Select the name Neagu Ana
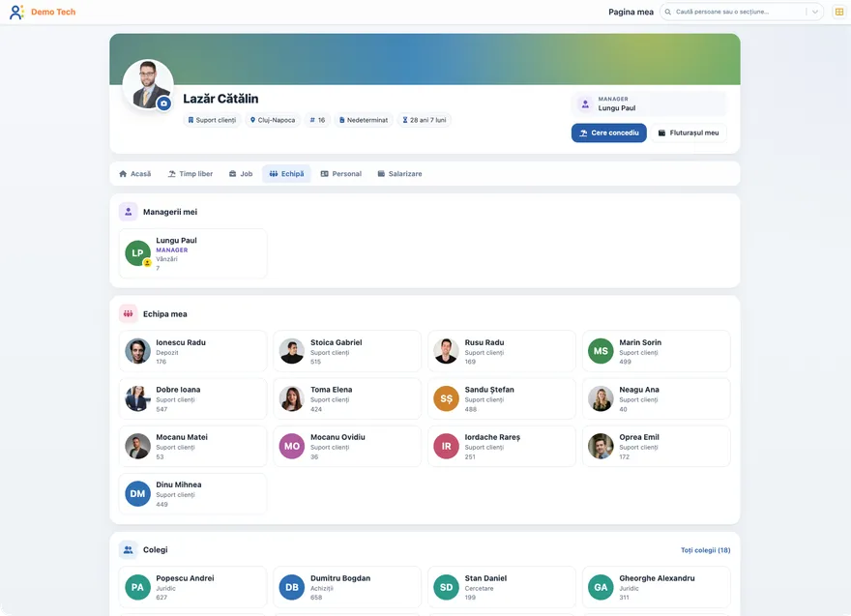This screenshot has width=851, height=616. [x=639, y=390]
